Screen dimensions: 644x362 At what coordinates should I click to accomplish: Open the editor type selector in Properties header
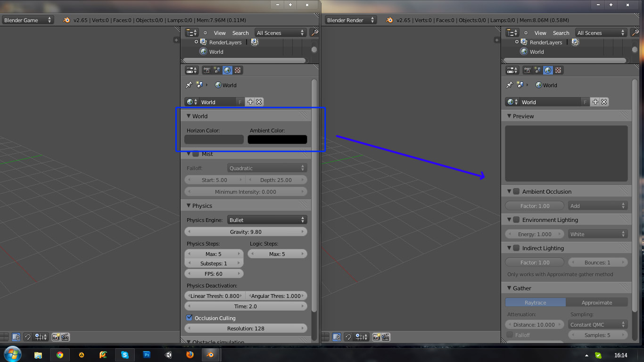tap(191, 70)
